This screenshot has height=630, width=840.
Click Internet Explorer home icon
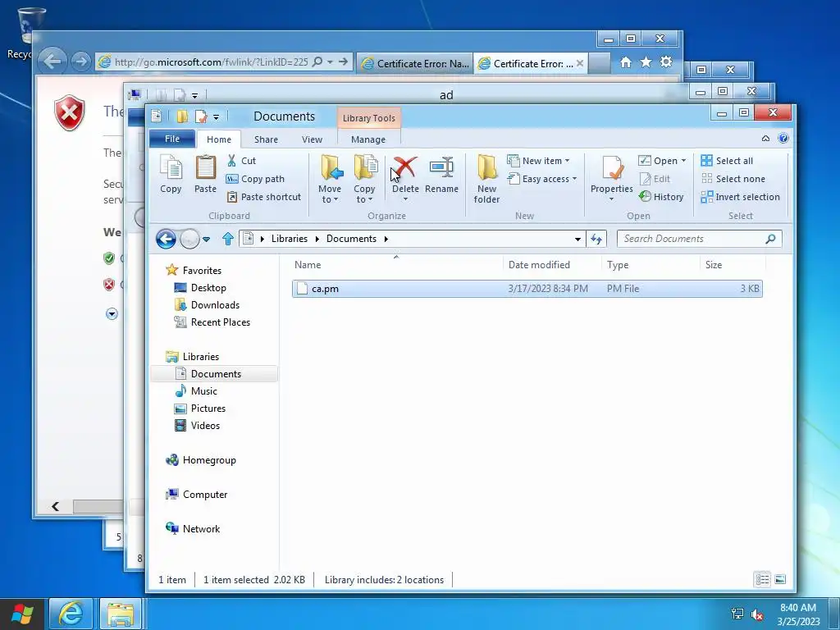(x=625, y=62)
